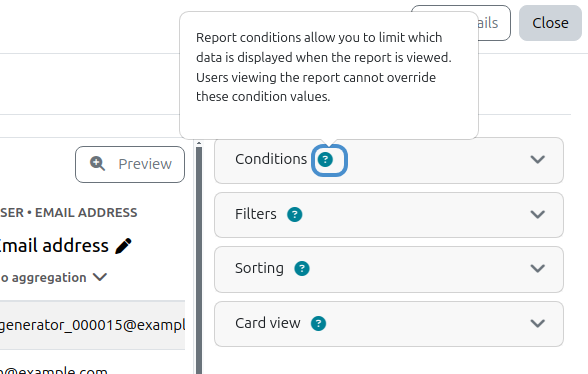Image resolution: width=588 pixels, height=374 pixels.
Task: Select the Sorting section title
Action: tap(259, 268)
